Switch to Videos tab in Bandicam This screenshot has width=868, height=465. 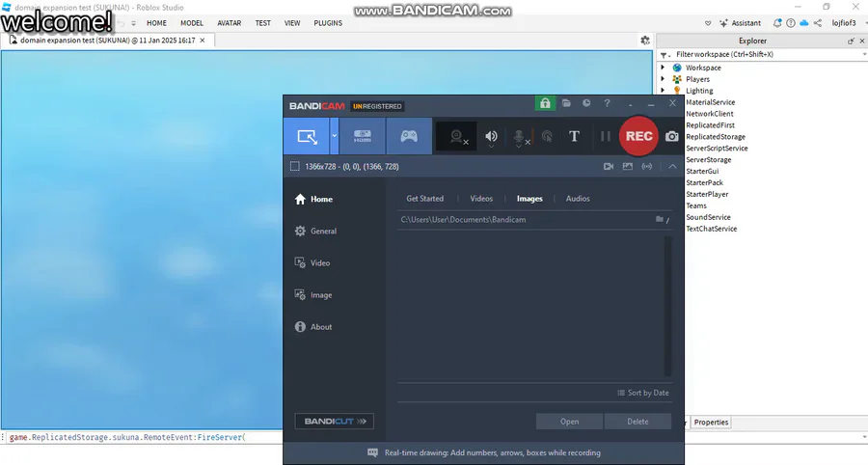[481, 199]
